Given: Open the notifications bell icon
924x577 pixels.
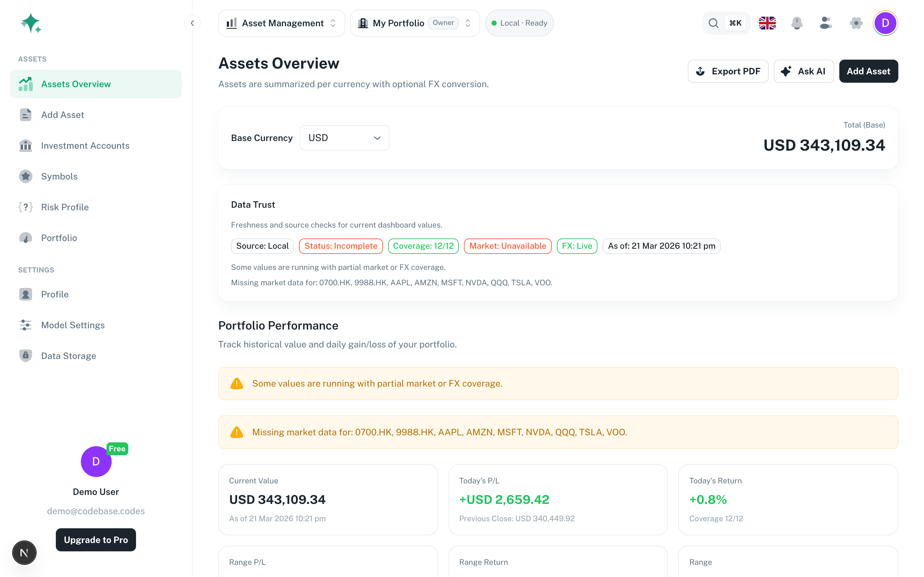Looking at the screenshot, I should (797, 23).
